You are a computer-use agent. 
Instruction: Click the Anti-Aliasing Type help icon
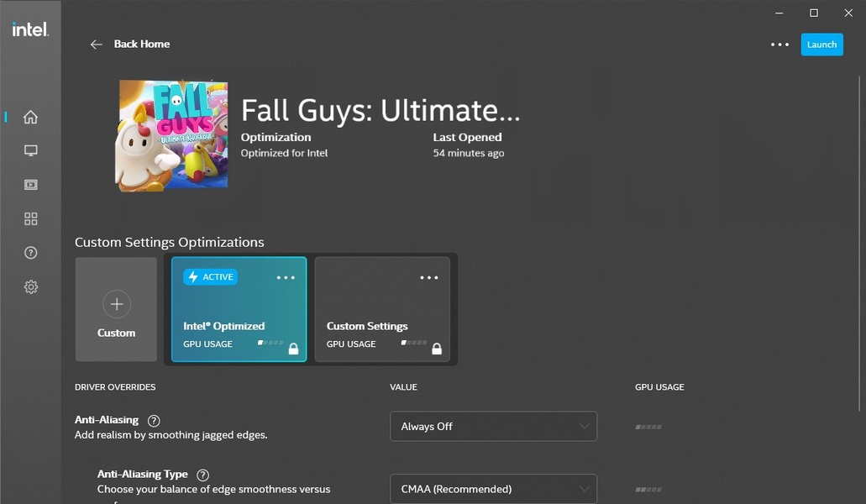tap(202, 475)
